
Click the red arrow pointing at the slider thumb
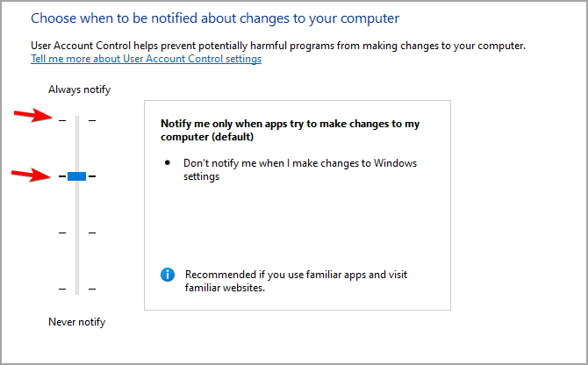[x=30, y=175]
